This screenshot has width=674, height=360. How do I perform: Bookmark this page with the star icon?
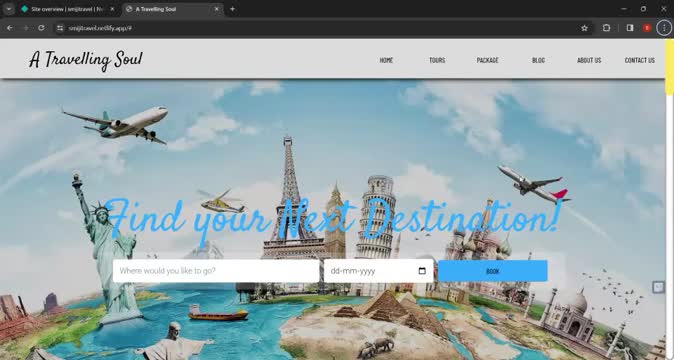[584, 28]
